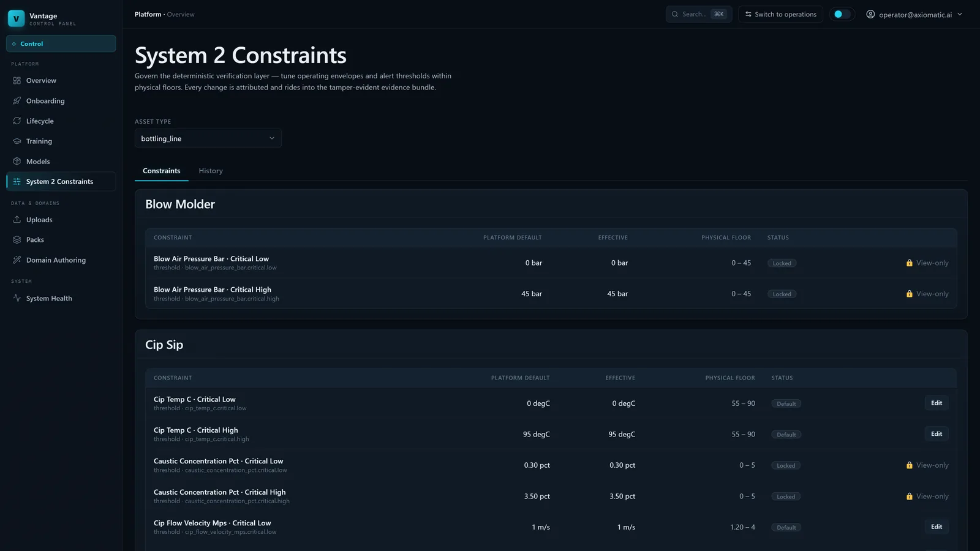Open Lifecycle via its cycle icon
Image resolution: width=980 pixels, height=551 pixels.
[17, 121]
